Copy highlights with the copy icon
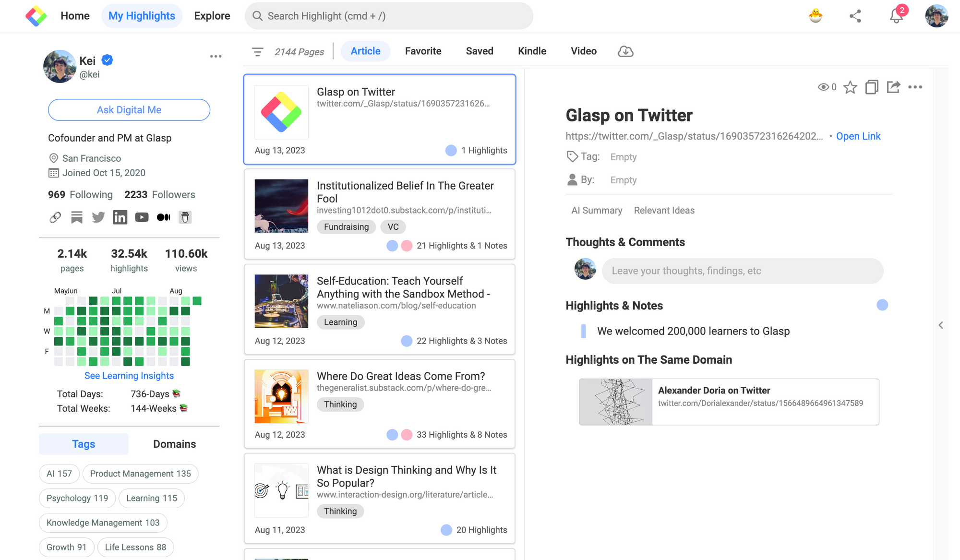This screenshot has width=960, height=560. point(872,87)
